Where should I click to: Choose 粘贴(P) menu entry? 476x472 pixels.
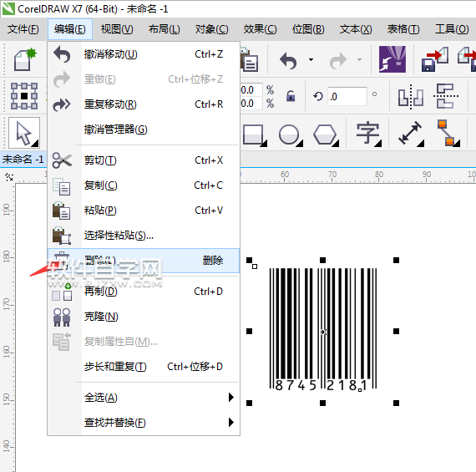[144, 211]
